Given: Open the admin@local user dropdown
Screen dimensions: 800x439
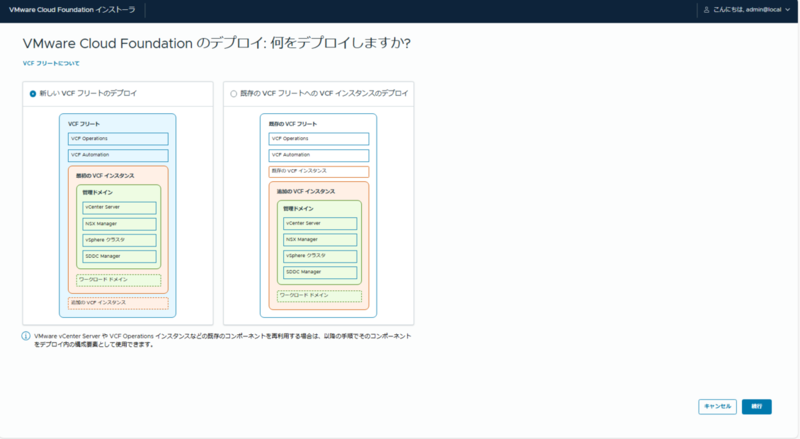Looking at the screenshot, I should pos(747,10).
